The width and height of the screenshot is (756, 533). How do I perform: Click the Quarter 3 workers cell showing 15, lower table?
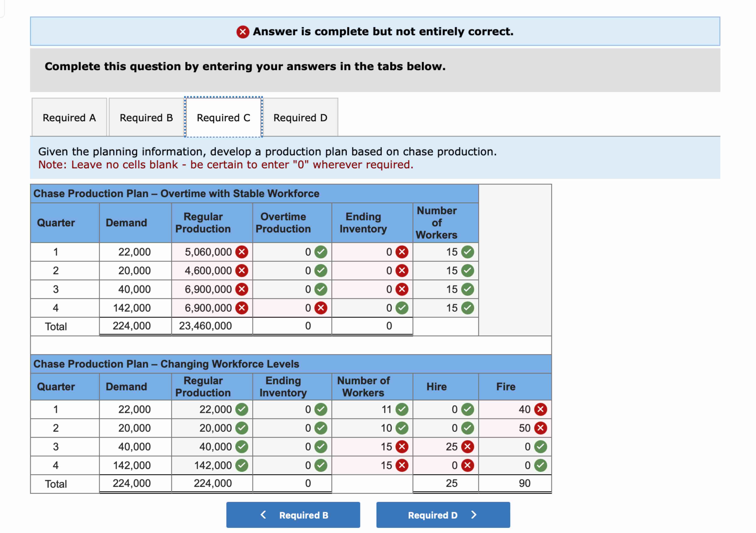coord(386,447)
